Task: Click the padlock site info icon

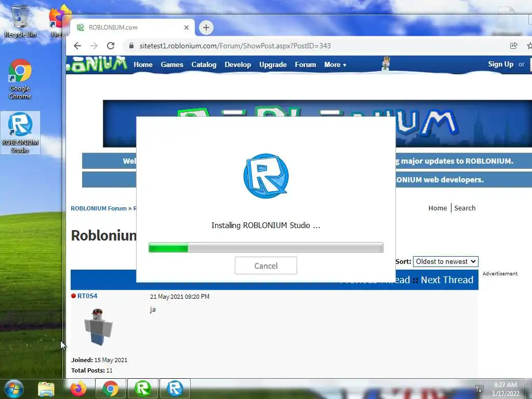Action: click(131, 46)
